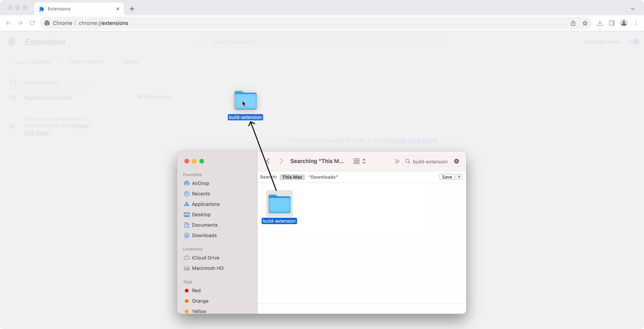Image resolution: width=644 pixels, height=329 pixels.
Task: Click the Save search button
Action: 447,177
